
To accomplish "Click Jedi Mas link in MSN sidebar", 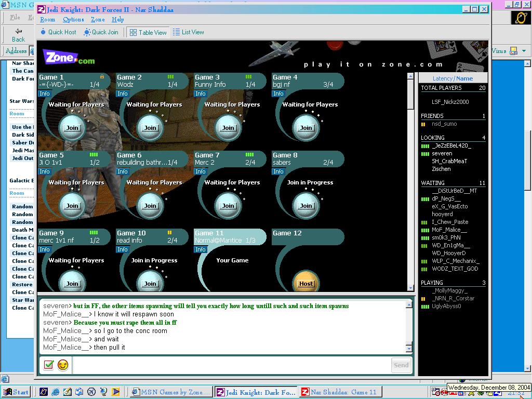I will tap(23, 150).
